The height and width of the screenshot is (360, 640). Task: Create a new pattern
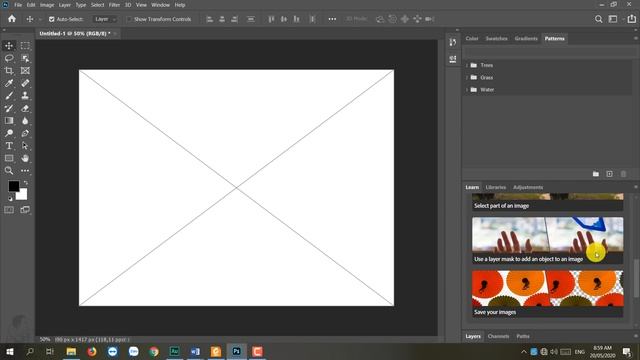pyautogui.click(x=609, y=174)
